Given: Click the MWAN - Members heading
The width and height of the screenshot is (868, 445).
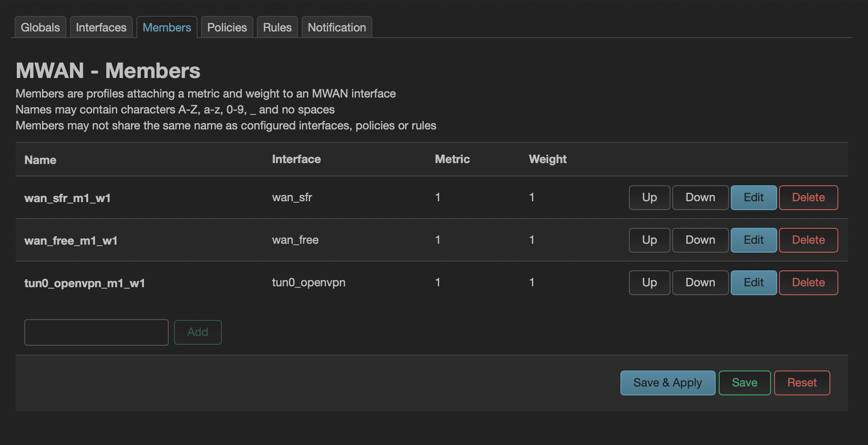Looking at the screenshot, I should tap(108, 71).
